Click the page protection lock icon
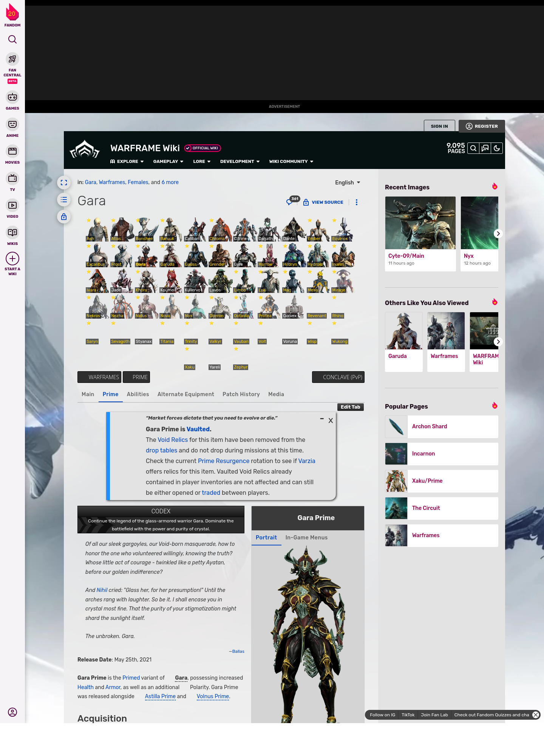This screenshot has width=544, height=756. (64, 217)
